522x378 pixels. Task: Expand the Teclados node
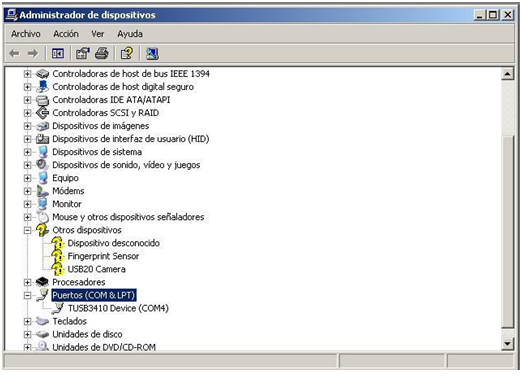click(28, 321)
